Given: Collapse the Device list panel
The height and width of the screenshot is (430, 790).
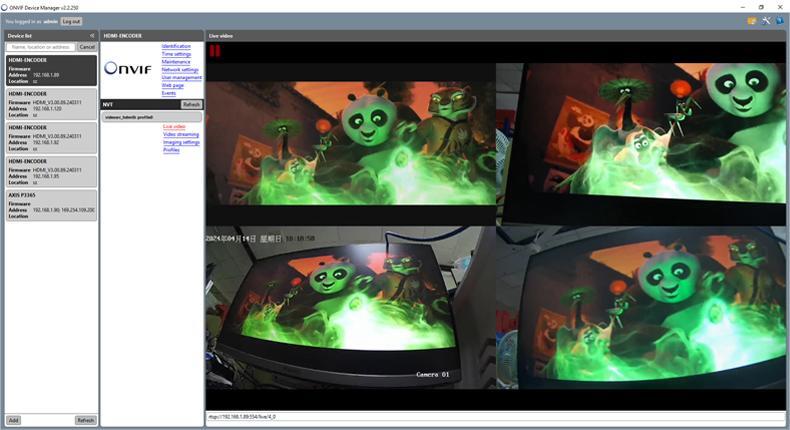Looking at the screenshot, I should pyautogui.click(x=92, y=36).
